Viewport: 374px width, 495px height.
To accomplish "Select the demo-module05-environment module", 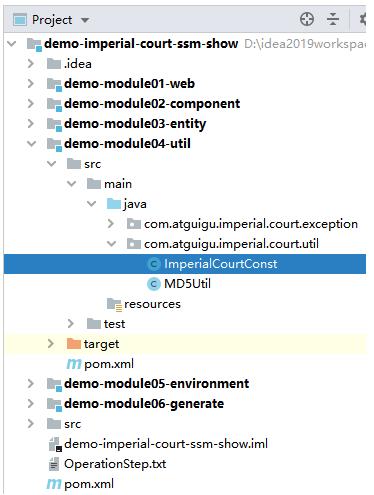I will pos(156,384).
